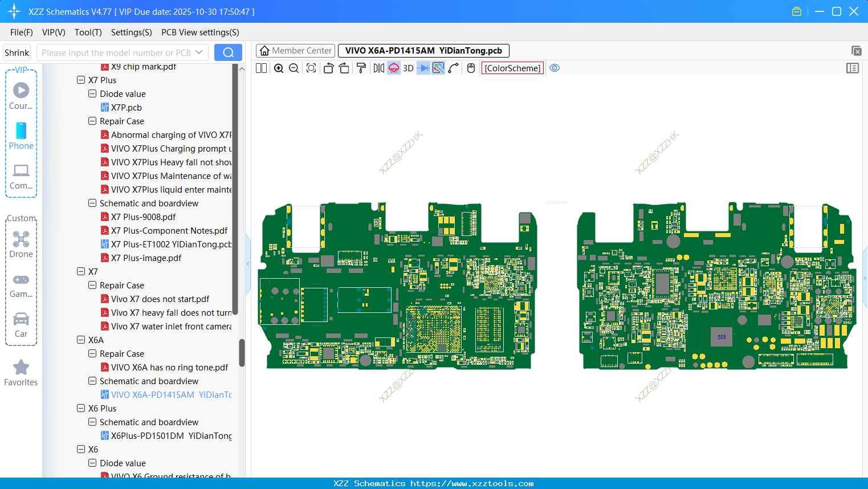Rotate the board clockwise

click(344, 68)
